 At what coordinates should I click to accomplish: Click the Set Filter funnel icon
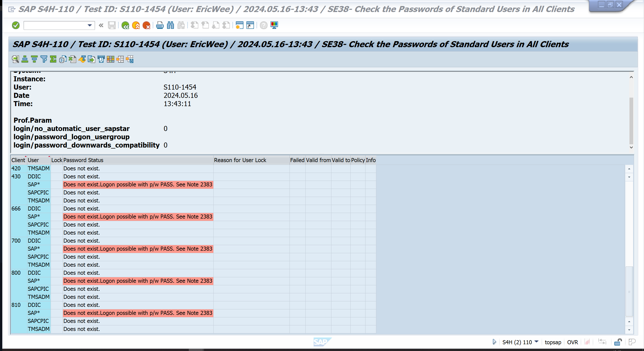pos(44,59)
